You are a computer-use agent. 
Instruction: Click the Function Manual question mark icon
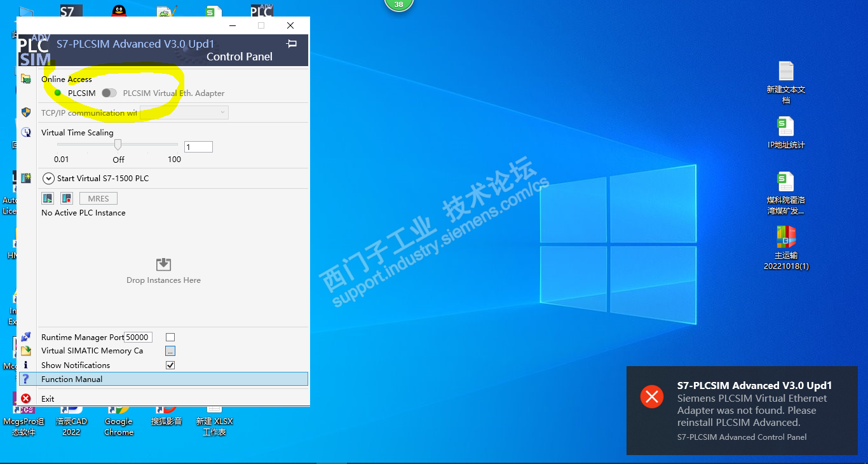point(26,379)
